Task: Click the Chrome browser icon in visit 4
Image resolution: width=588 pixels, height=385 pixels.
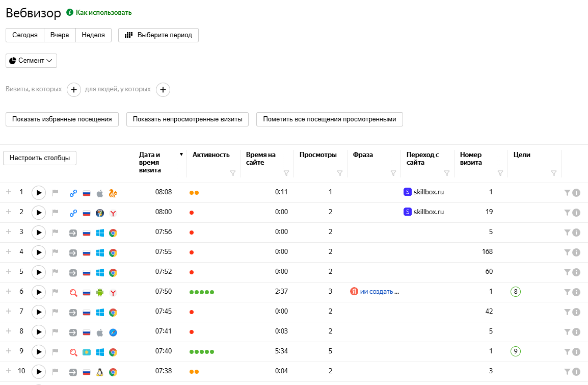Action: [x=113, y=253]
